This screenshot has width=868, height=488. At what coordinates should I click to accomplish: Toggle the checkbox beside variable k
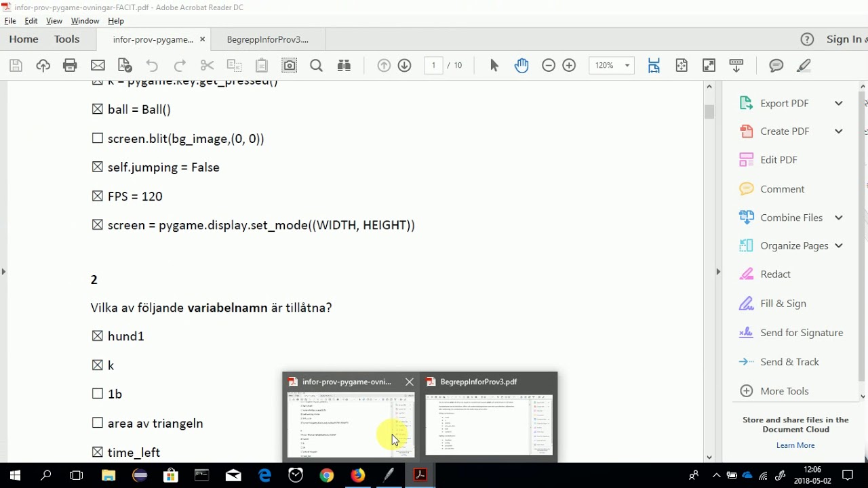coord(98,365)
